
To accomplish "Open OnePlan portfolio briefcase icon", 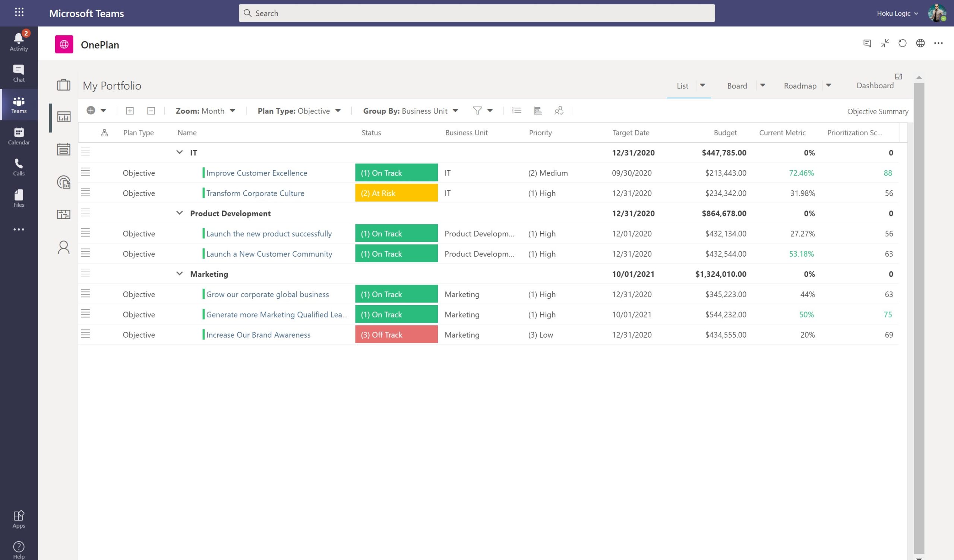I will tap(64, 85).
